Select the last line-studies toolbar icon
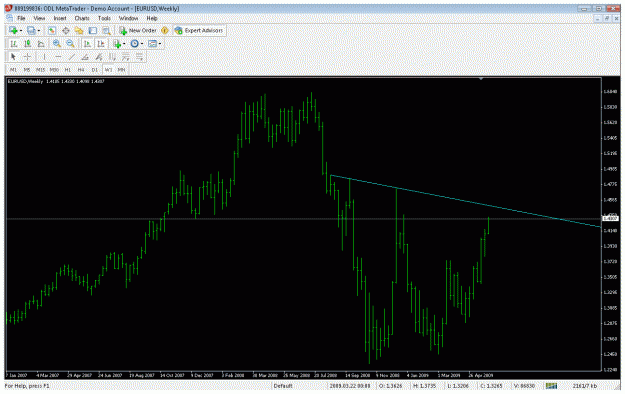Image resolution: width=625 pixels, height=394 pixels. point(139,57)
